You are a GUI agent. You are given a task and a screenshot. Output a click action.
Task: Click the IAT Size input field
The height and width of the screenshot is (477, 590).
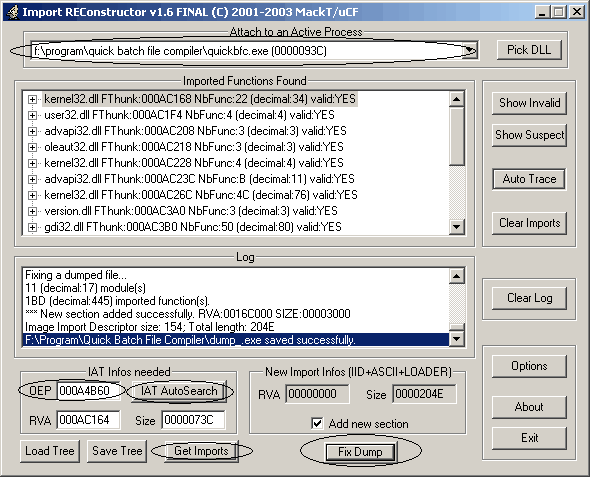tap(193, 419)
